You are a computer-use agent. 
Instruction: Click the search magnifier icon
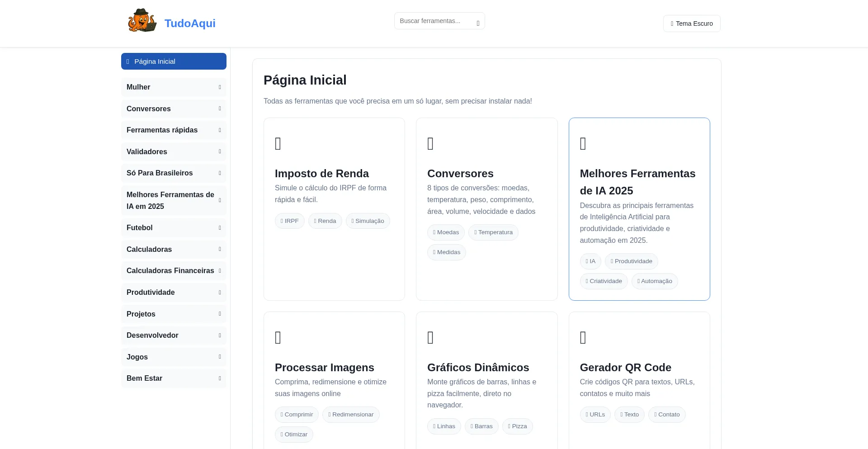(478, 23)
